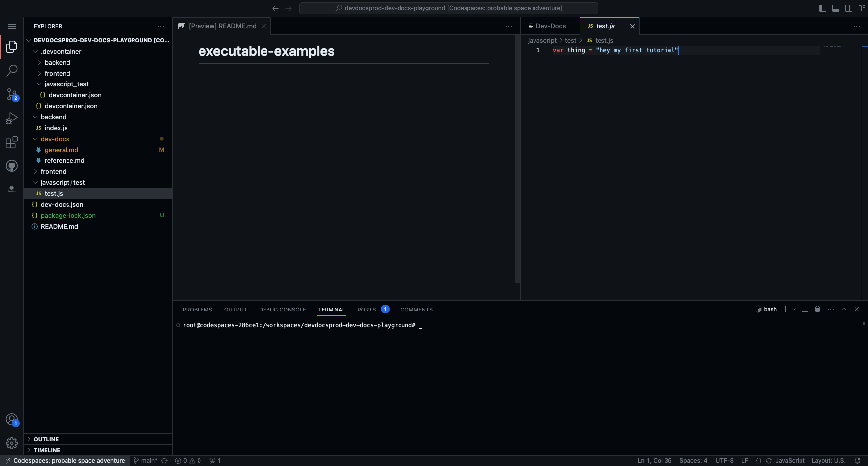Image resolution: width=868 pixels, height=466 pixels.
Task: Toggle the secondary sidebar layout button
Action: pyautogui.click(x=849, y=8)
